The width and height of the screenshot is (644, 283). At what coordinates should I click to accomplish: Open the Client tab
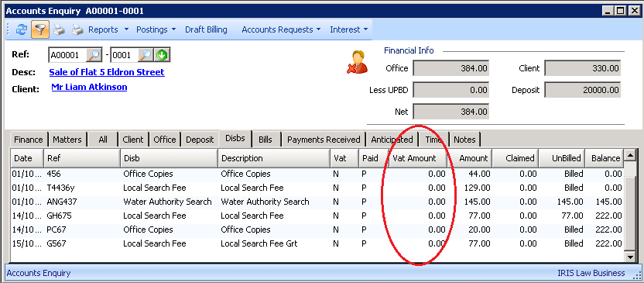[x=133, y=140]
